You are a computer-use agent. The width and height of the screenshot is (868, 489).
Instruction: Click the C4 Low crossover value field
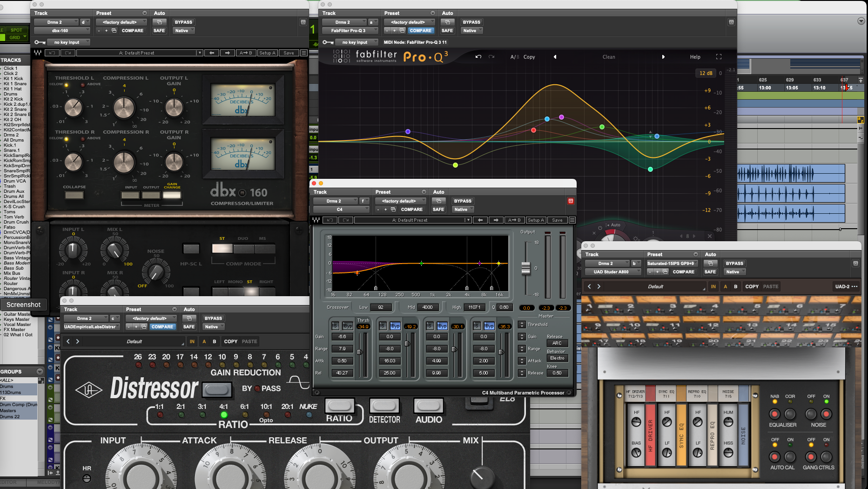(x=381, y=307)
